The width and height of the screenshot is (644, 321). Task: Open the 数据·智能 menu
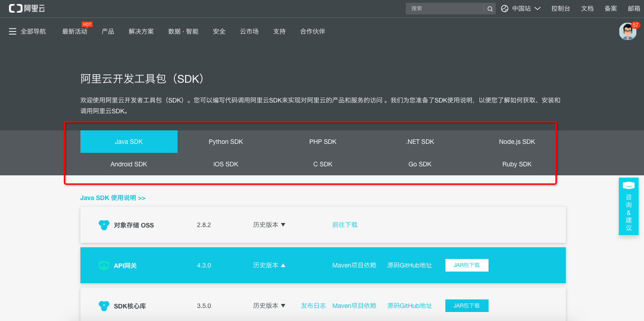183,31
